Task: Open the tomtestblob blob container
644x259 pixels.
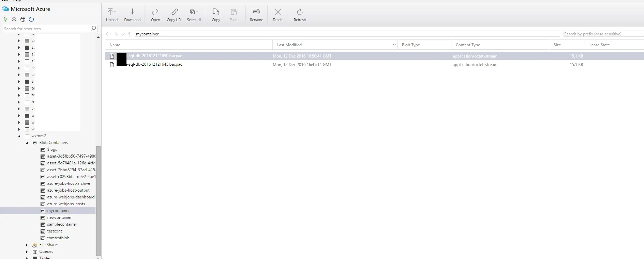Action: 58,238
